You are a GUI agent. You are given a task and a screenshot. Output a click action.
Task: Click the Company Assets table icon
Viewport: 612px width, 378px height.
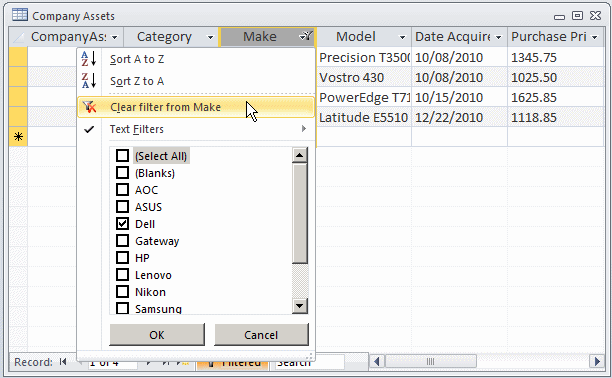(x=20, y=15)
